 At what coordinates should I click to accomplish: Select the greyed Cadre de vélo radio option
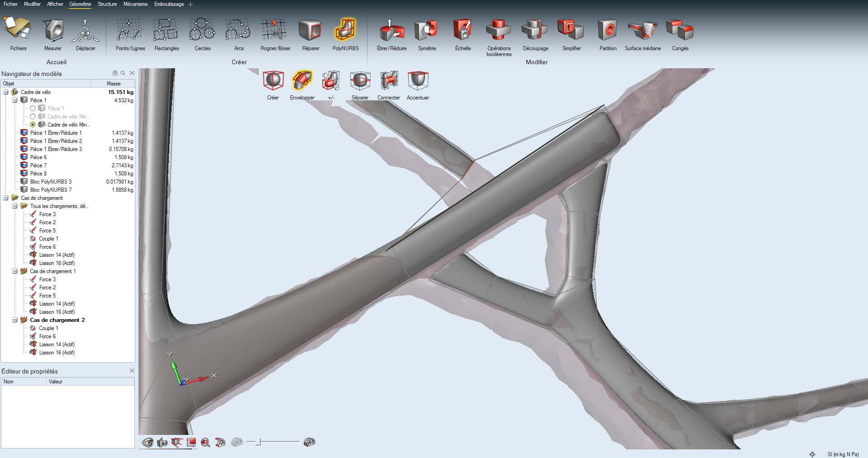33,117
